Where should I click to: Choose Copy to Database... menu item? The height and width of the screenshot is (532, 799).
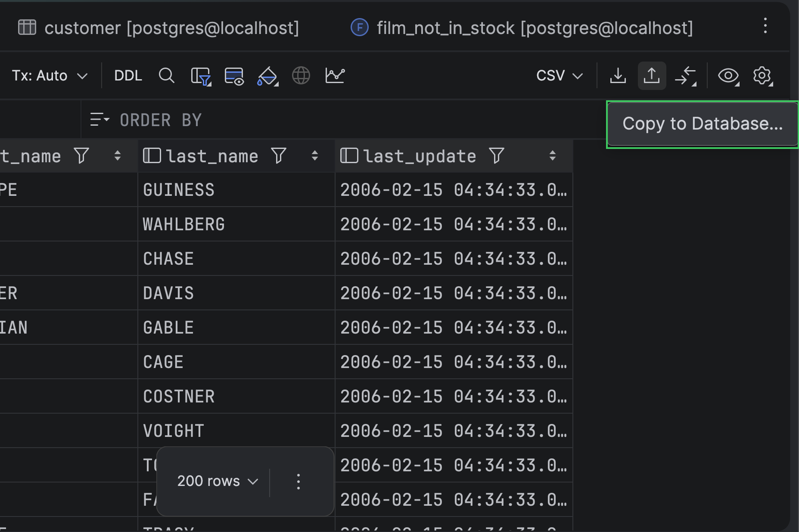tap(703, 124)
